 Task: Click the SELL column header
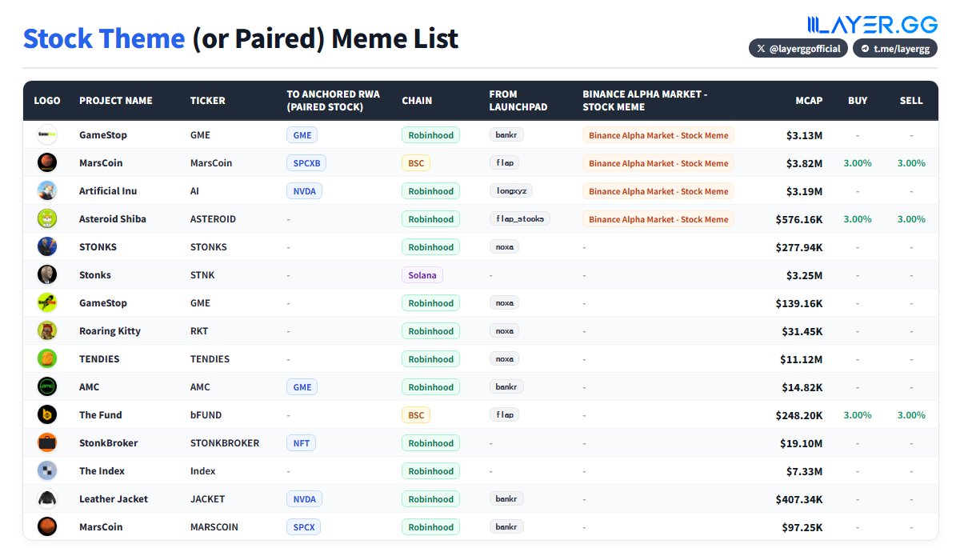click(911, 101)
